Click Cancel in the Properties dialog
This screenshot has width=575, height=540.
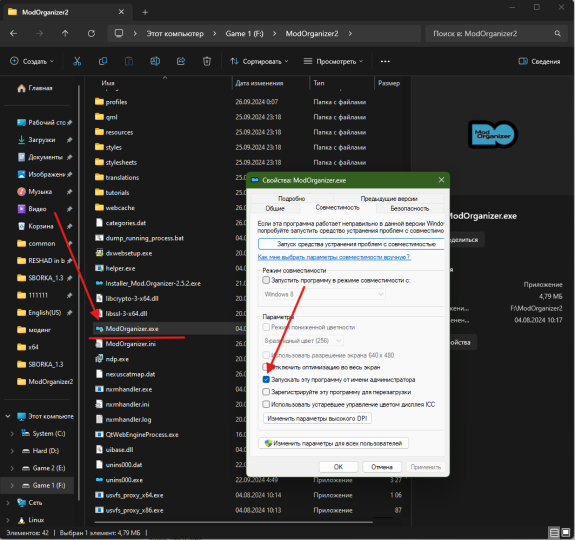382,467
